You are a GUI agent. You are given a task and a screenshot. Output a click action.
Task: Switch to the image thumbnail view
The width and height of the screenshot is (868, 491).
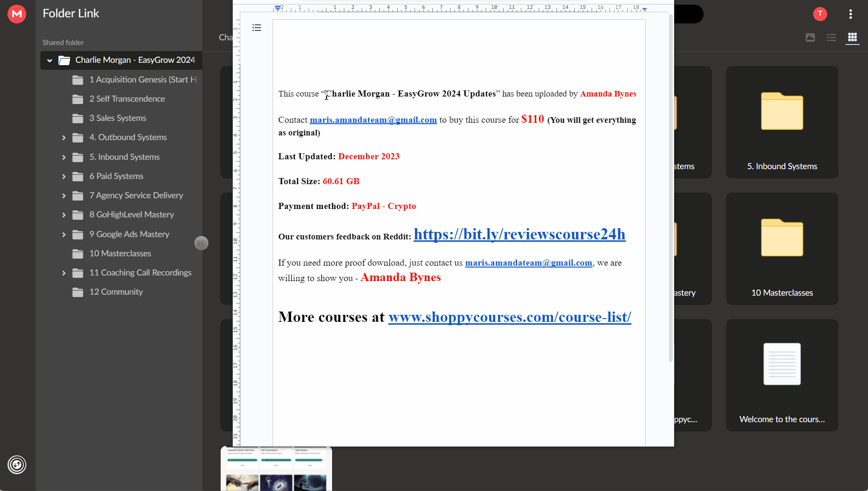(x=810, y=37)
